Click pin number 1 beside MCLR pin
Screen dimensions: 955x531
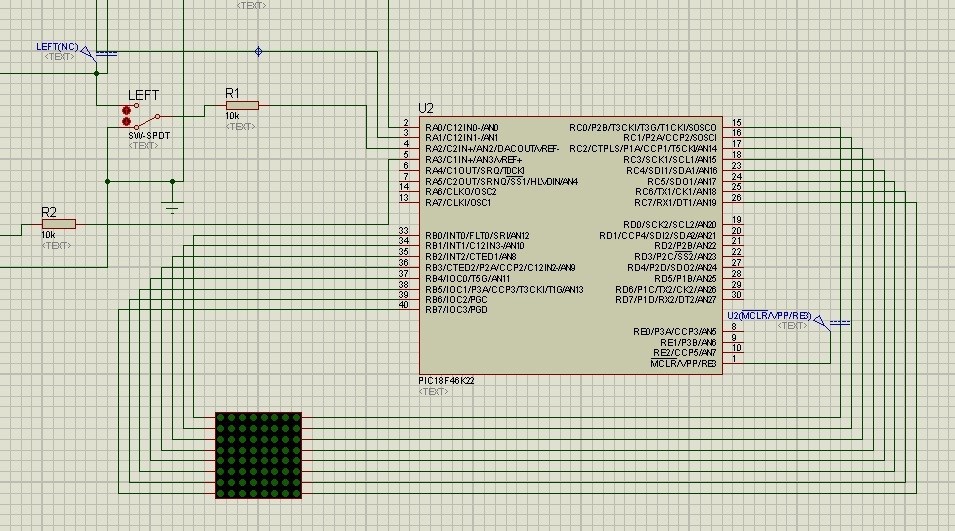click(735, 359)
